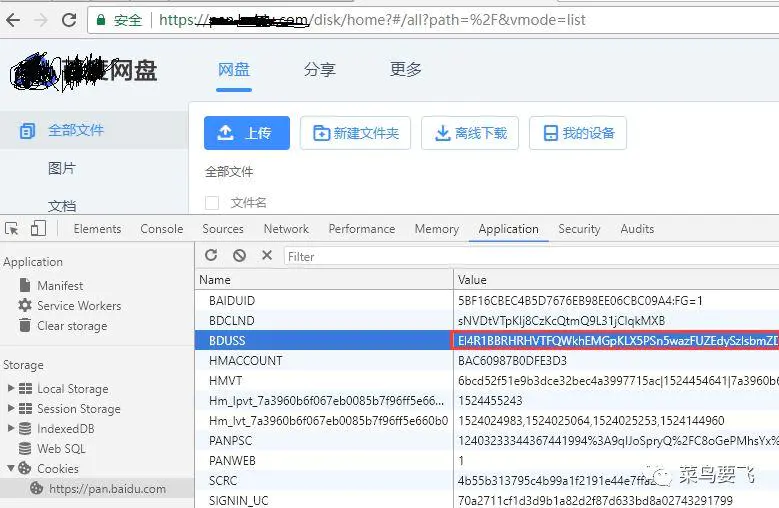Open the 分享 tab
The image size is (779, 508).
(320, 70)
